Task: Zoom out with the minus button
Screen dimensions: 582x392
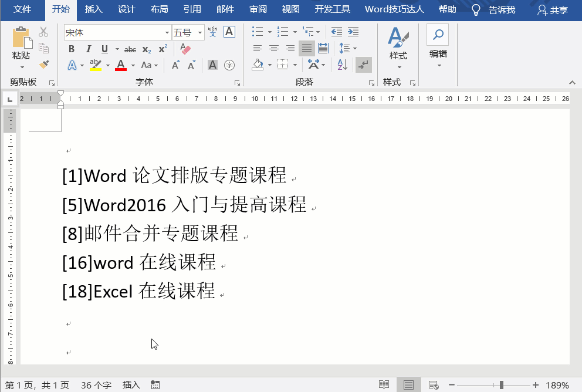Action: [451, 385]
